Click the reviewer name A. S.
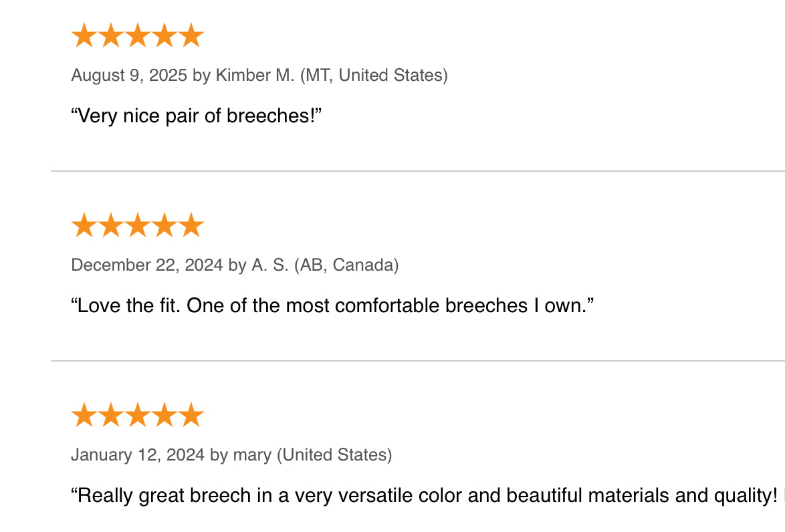Viewport: 785px width, 532px height. 270,265
